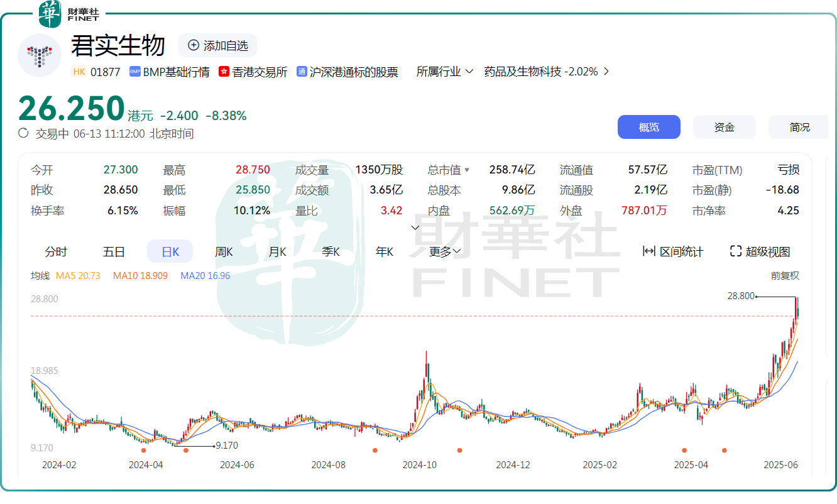Click the BMP basic quotes badge icon
Image resolution: width=837 pixels, height=504 pixels.
pyautogui.click(x=134, y=72)
